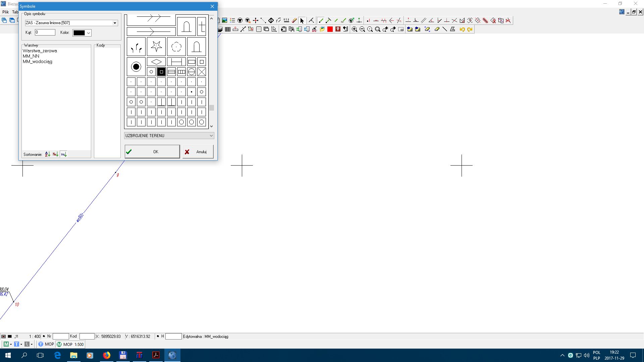This screenshot has height=362, width=644.
Task: Switch to the M MOP 1:500 tab
Action: click(x=70, y=344)
